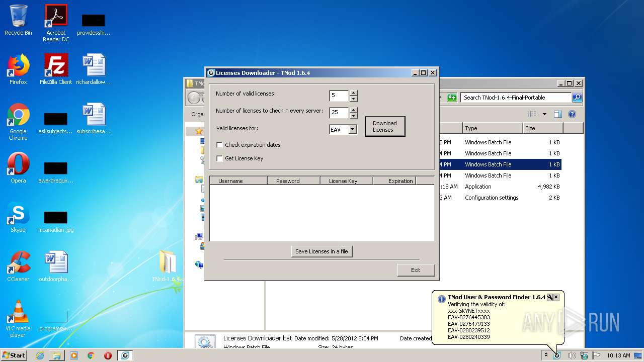Decrease the number of valid licenses
Image resolution: width=644 pixels, height=362 pixels.
tap(354, 99)
